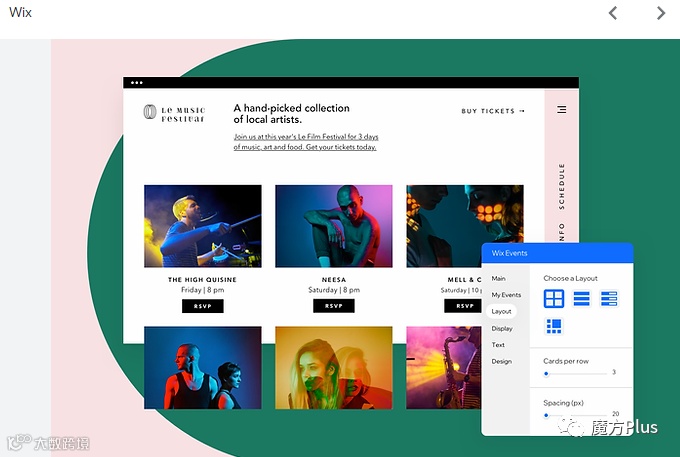Click The High Quisine drummer photo
This screenshot has width=680, height=457.
pyautogui.click(x=203, y=226)
